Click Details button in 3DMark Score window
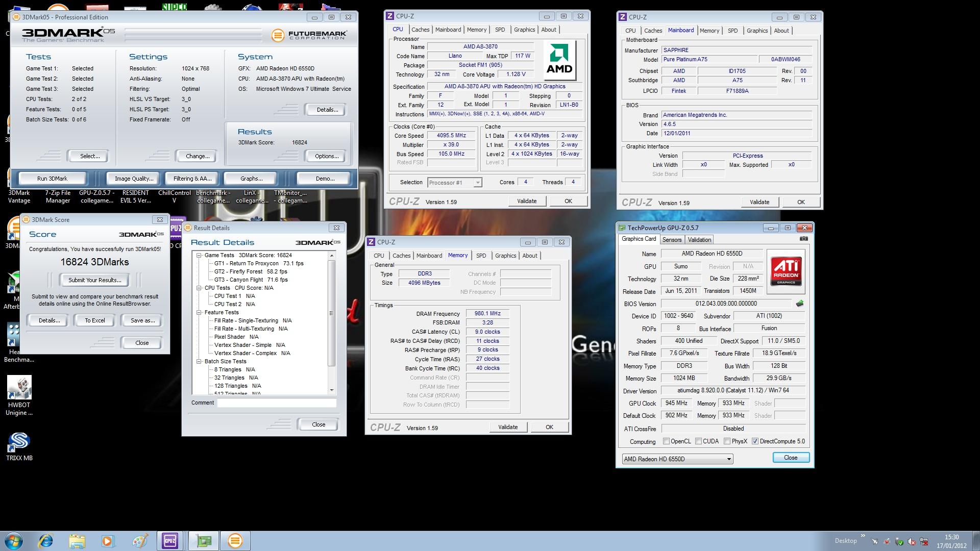This screenshot has width=980, height=551. [x=49, y=320]
